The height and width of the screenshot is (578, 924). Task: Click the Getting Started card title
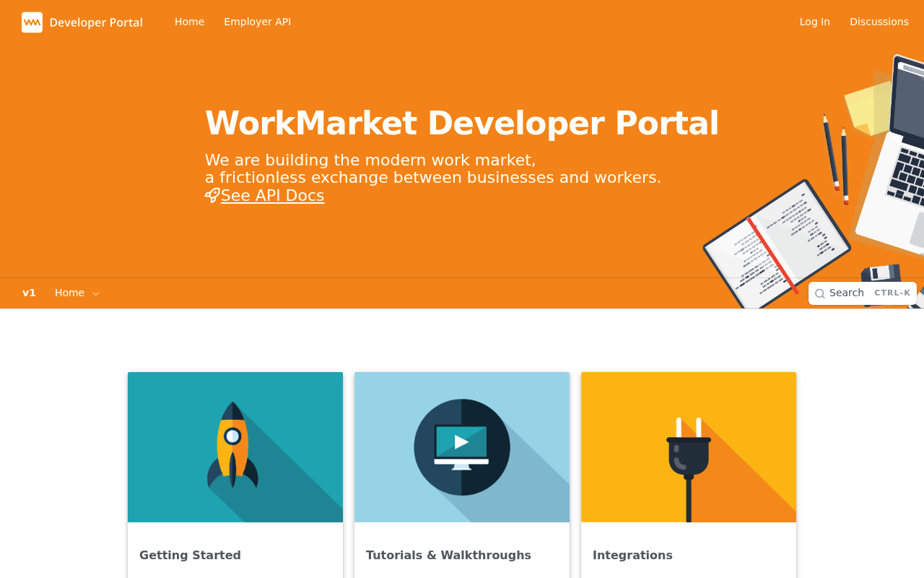point(190,555)
